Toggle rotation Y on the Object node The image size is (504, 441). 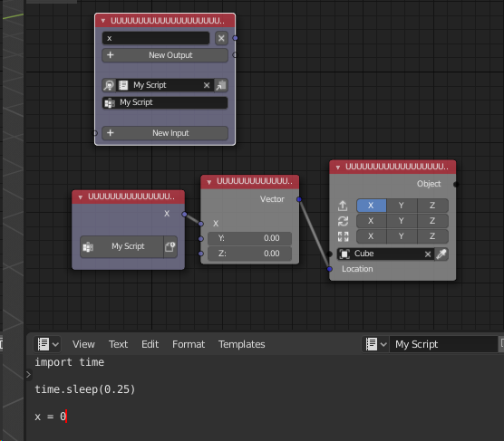402,221
